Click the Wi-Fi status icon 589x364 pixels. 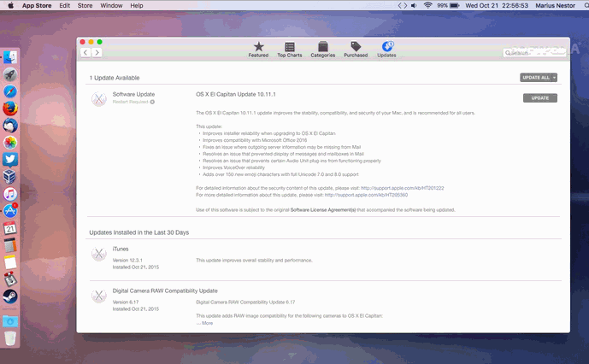point(427,5)
